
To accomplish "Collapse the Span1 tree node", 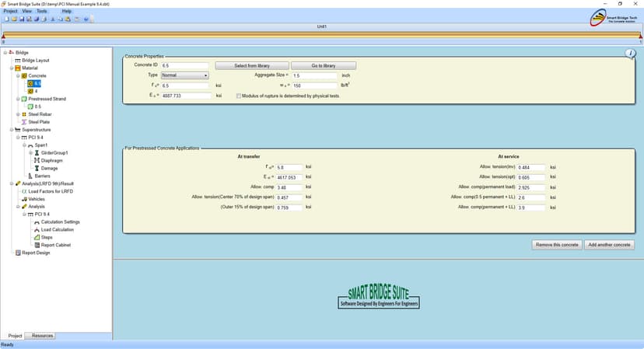I will [24, 145].
